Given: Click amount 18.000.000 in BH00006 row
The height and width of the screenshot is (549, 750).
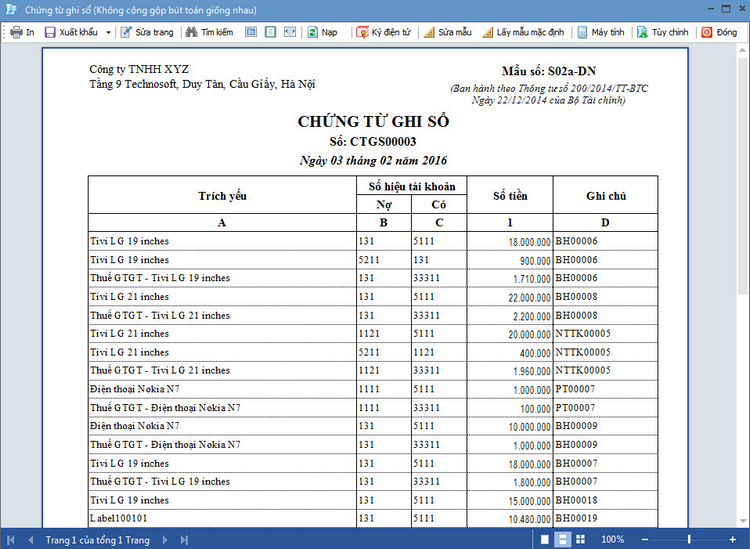Looking at the screenshot, I should (529, 242).
